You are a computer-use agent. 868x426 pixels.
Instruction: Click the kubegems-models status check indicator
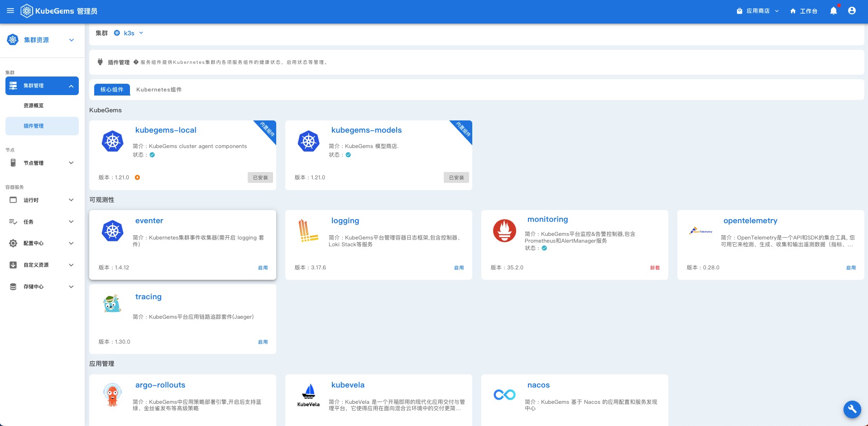tap(348, 155)
